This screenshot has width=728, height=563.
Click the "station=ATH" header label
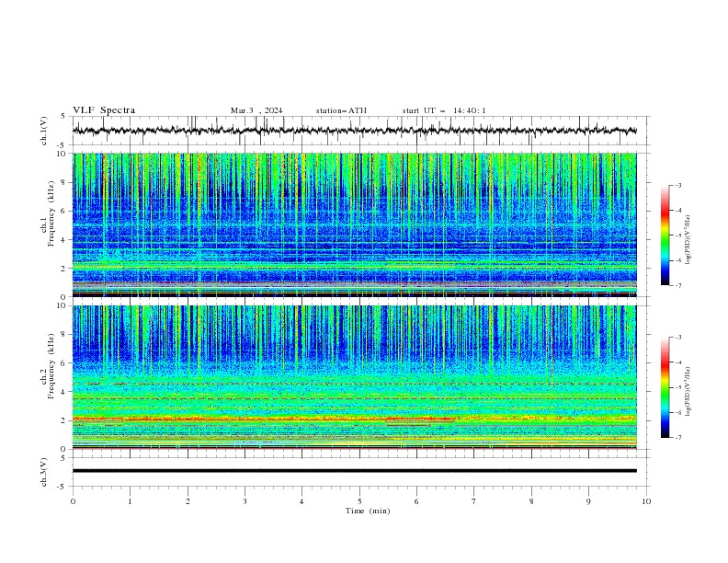tap(341, 110)
